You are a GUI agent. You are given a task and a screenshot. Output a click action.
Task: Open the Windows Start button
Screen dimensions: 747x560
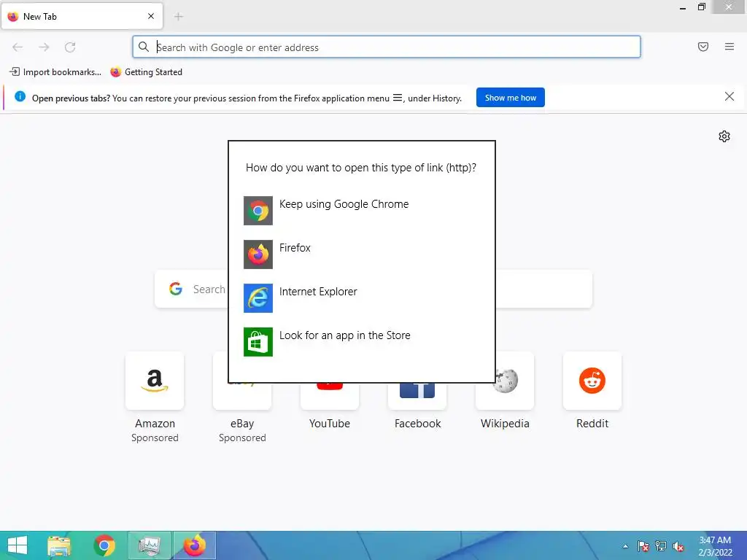pos(18,545)
